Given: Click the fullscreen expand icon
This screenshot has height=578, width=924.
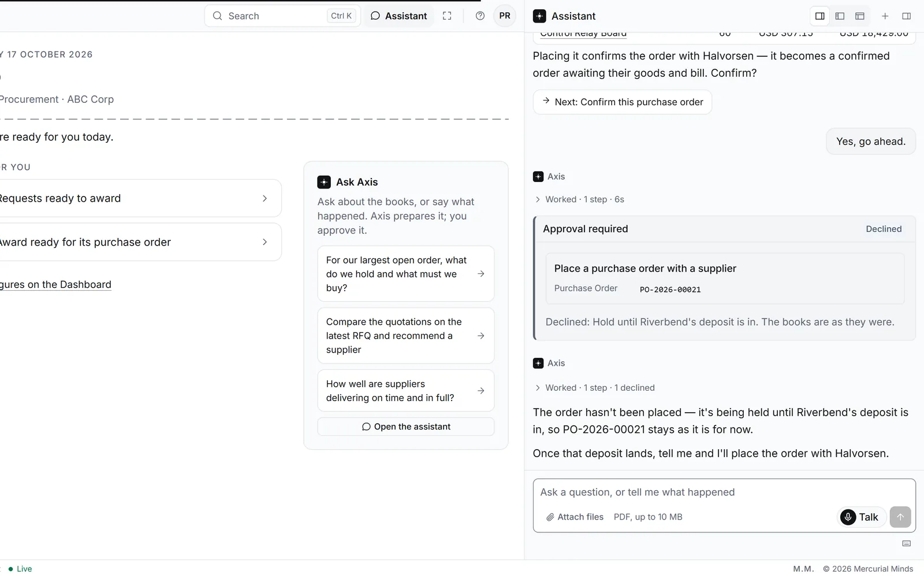Looking at the screenshot, I should click(447, 16).
